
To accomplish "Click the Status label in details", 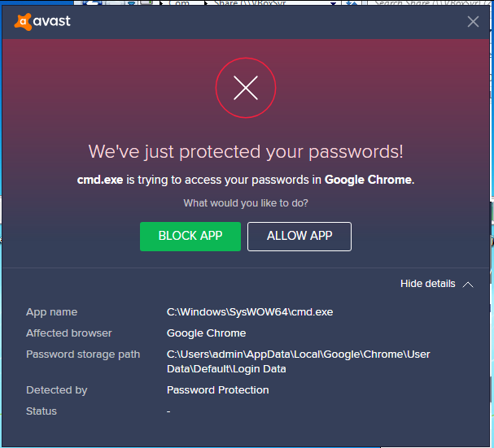I will [x=42, y=411].
